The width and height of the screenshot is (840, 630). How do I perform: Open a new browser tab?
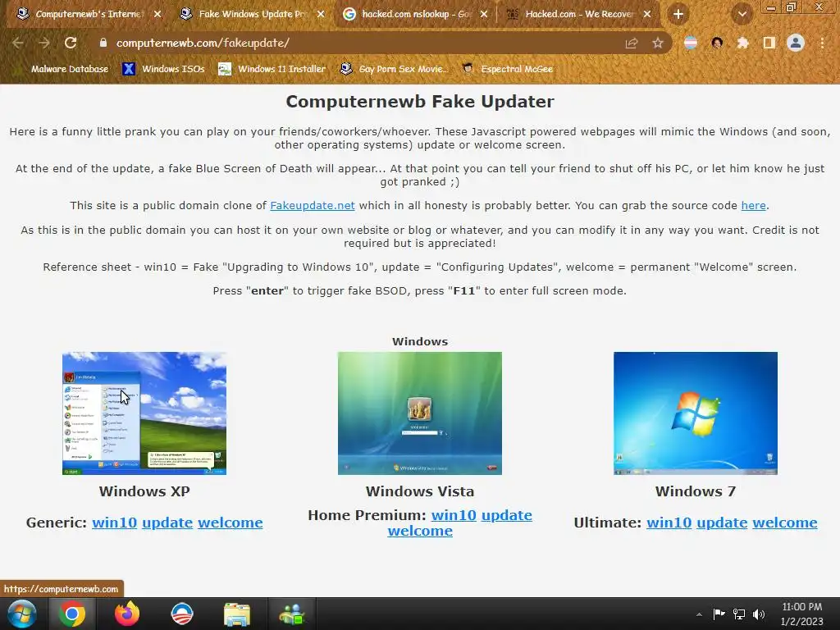click(678, 15)
